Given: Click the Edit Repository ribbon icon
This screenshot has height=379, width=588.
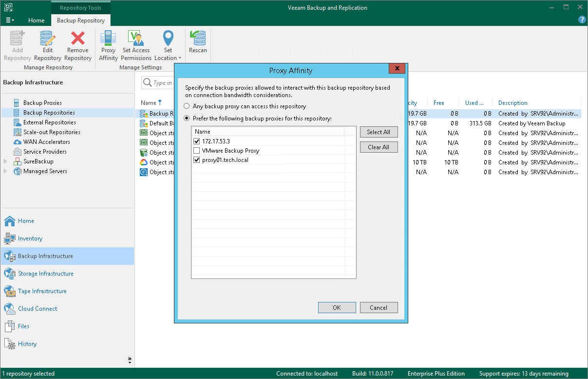Looking at the screenshot, I should point(47,39).
